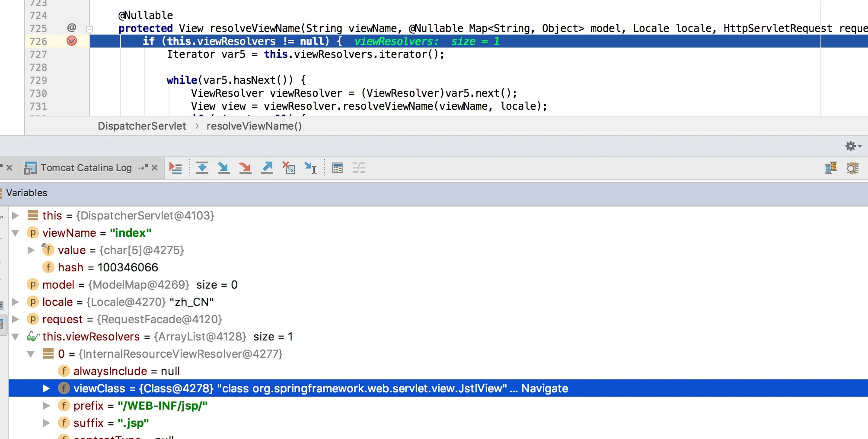This screenshot has width=868, height=439.
Task: Collapse the viewName variable node
Action: click(16, 233)
